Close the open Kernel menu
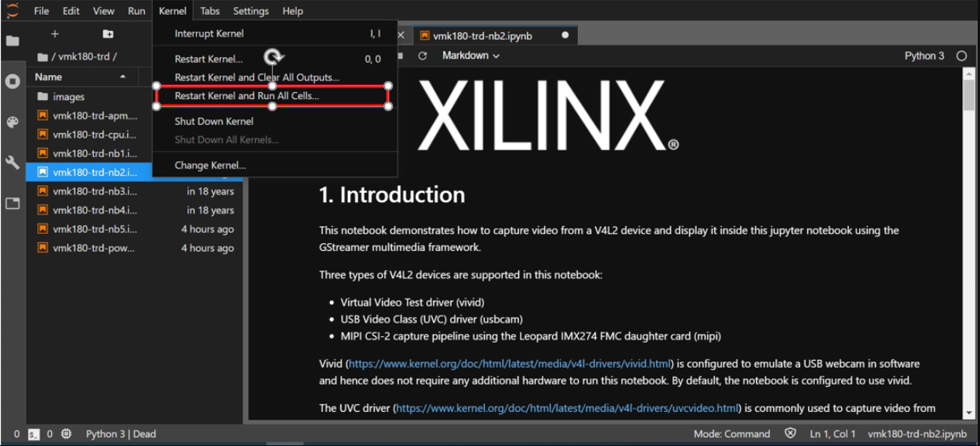This screenshot has width=980, height=446. (173, 11)
